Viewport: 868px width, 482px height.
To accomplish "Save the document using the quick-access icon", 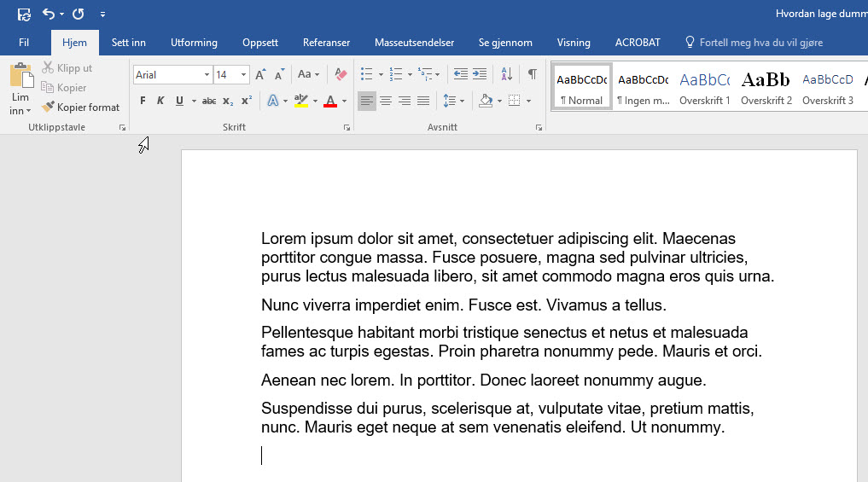I will pyautogui.click(x=24, y=15).
